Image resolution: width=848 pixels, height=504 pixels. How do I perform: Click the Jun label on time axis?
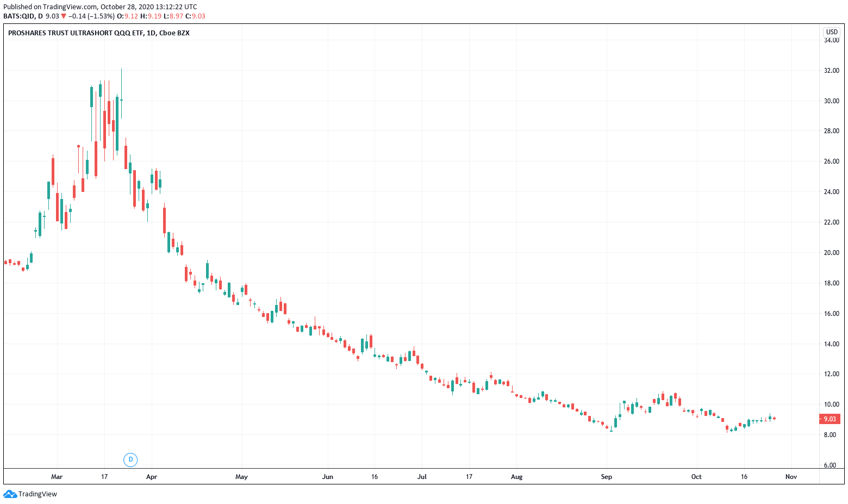tap(327, 477)
